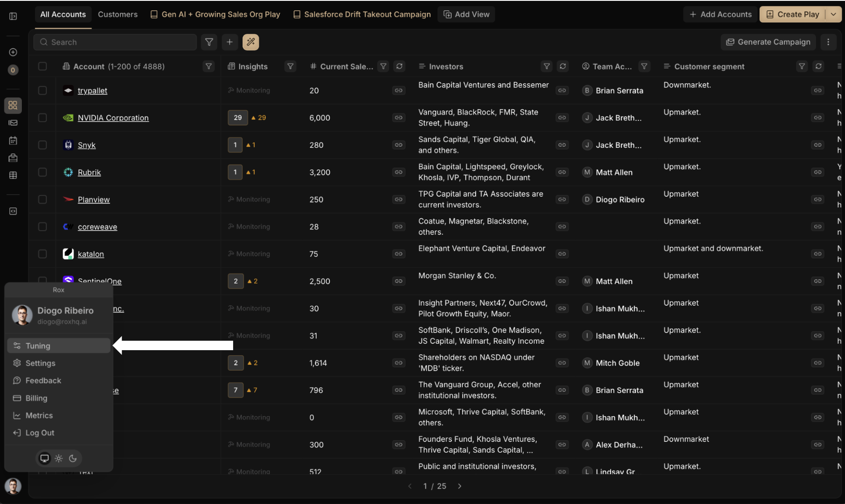The width and height of the screenshot is (845, 504).
Task: Open the mail icon in left sidebar
Action: [13, 123]
